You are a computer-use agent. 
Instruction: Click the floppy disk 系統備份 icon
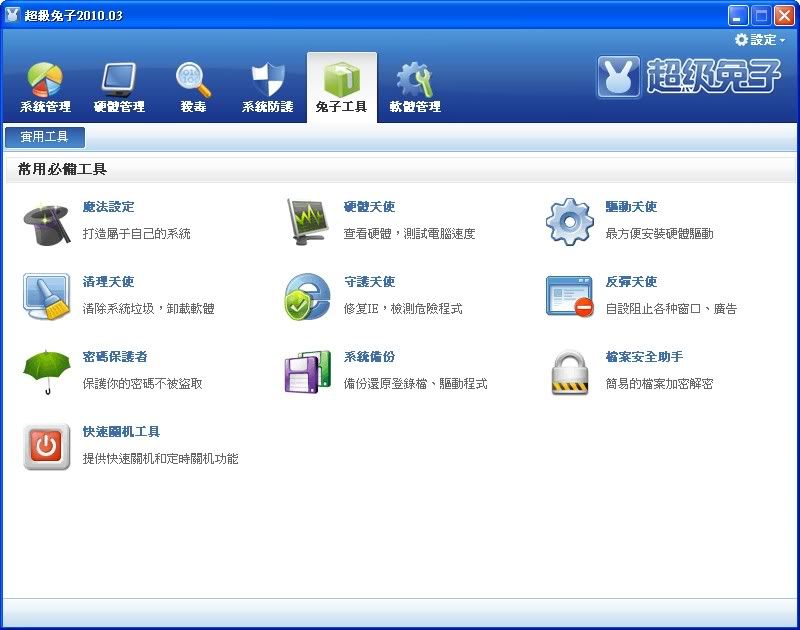point(307,372)
